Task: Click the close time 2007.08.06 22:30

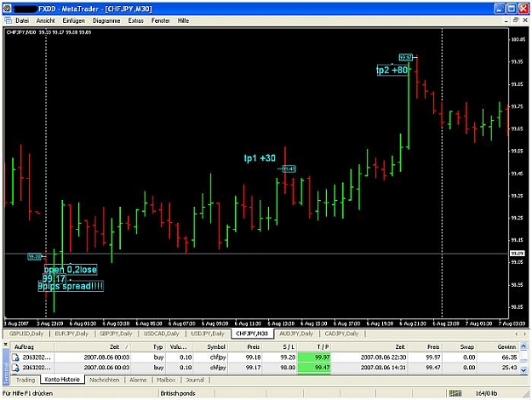Action: (383, 357)
